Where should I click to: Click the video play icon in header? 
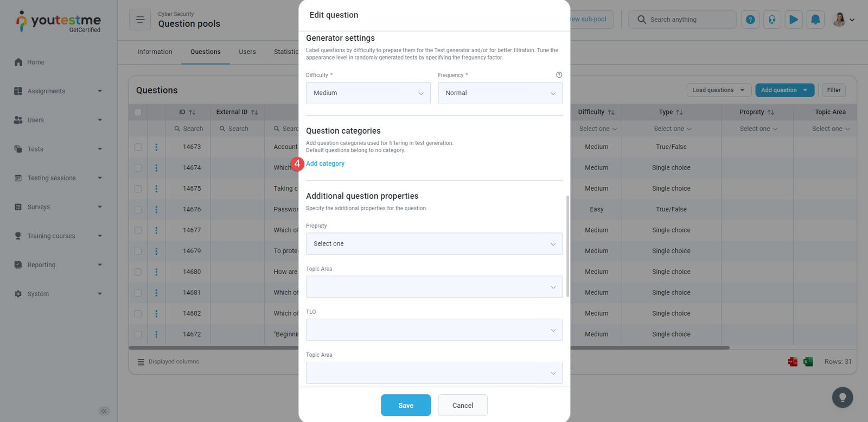(x=794, y=20)
